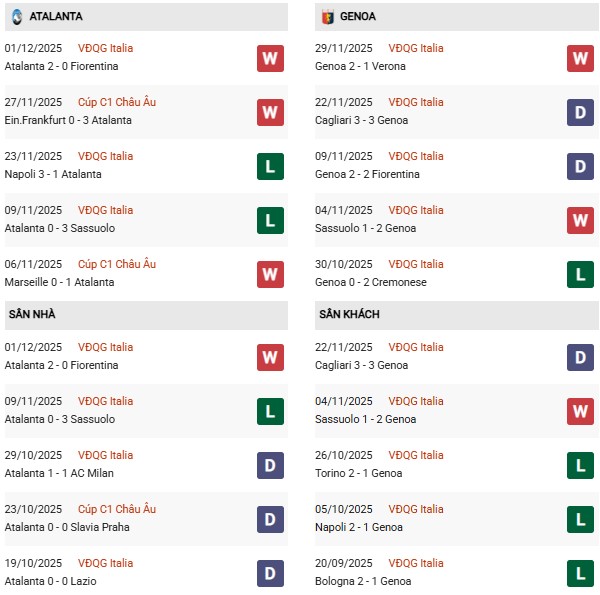Screen dimensions: 600x595
Task: Click W badge for Marseille 0-1 Atalanta
Action: point(270,274)
